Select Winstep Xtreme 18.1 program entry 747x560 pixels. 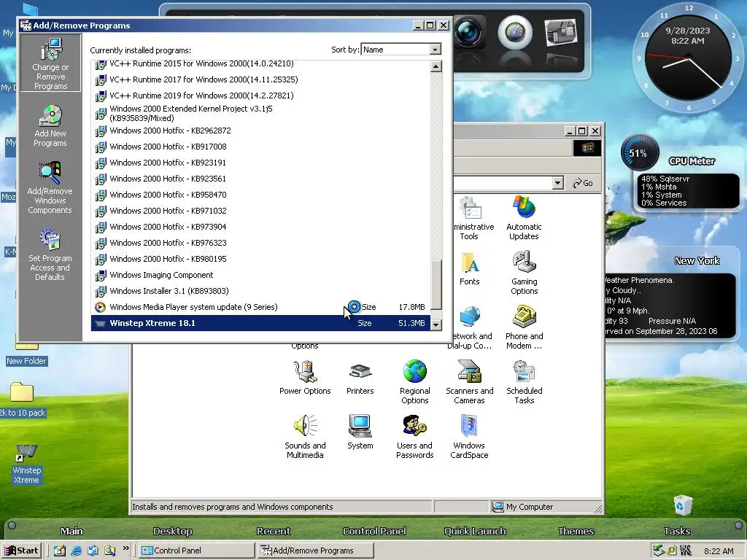click(260, 323)
